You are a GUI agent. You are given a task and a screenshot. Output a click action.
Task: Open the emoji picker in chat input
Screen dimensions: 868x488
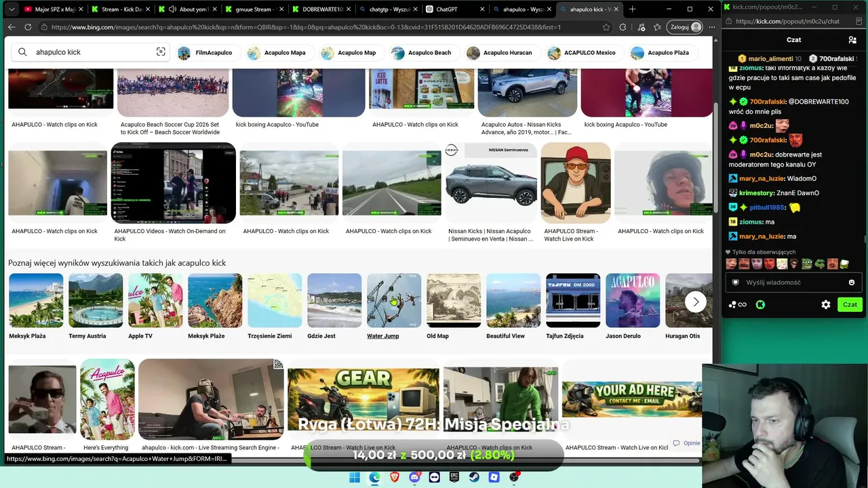pyautogui.click(x=852, y=283)
